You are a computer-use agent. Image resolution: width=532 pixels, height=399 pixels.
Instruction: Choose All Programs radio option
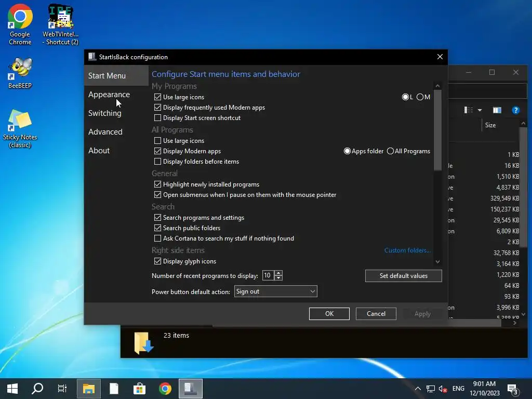pyautogui.click(x=390, y=151)
